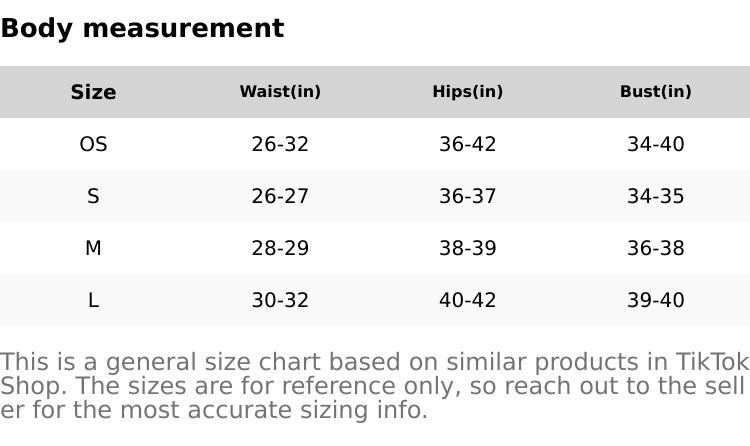Select the S size row label

pos(93,197)
